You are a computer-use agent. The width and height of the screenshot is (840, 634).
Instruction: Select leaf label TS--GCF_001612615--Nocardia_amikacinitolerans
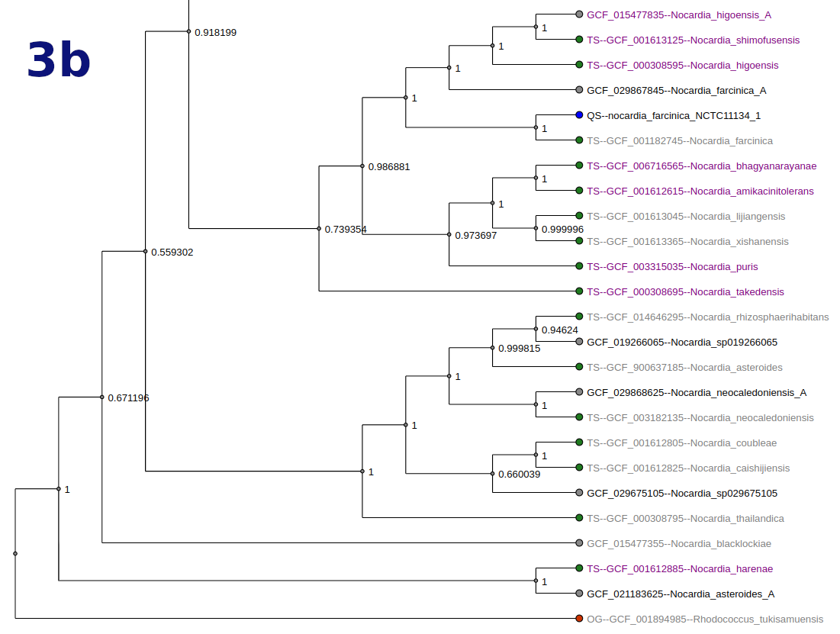pos(700,191)
